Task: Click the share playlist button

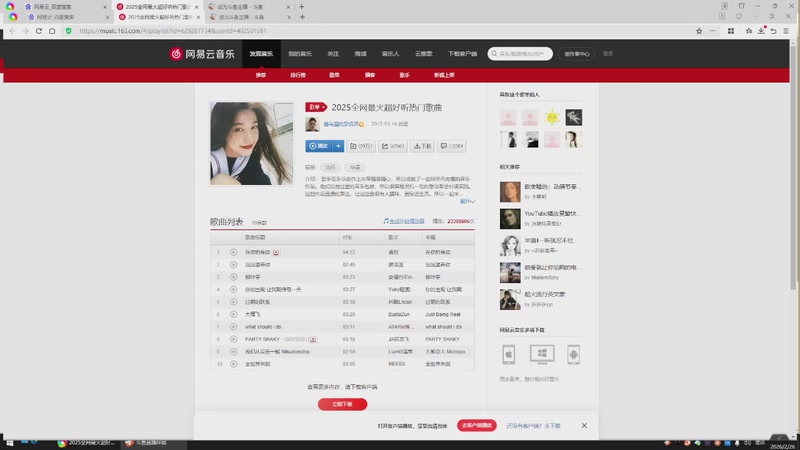Action: [392, 146]
